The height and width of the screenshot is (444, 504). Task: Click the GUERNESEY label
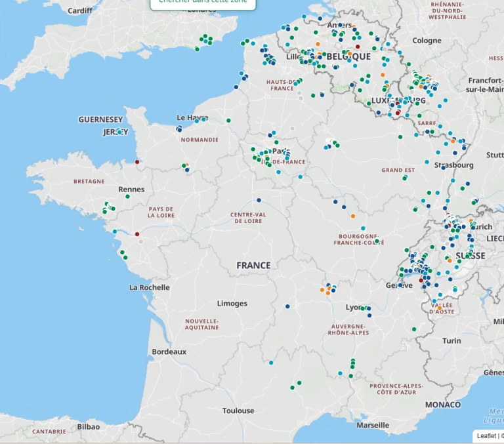point(100,119)
